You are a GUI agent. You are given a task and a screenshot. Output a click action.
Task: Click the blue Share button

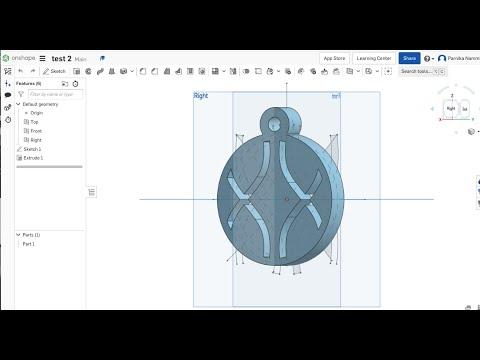(x=409, y=58)
